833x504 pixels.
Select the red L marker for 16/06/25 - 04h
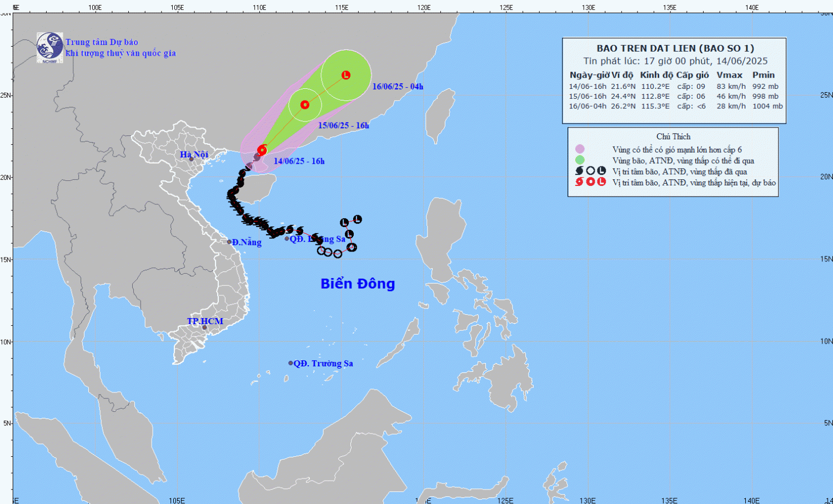[346, 75]
